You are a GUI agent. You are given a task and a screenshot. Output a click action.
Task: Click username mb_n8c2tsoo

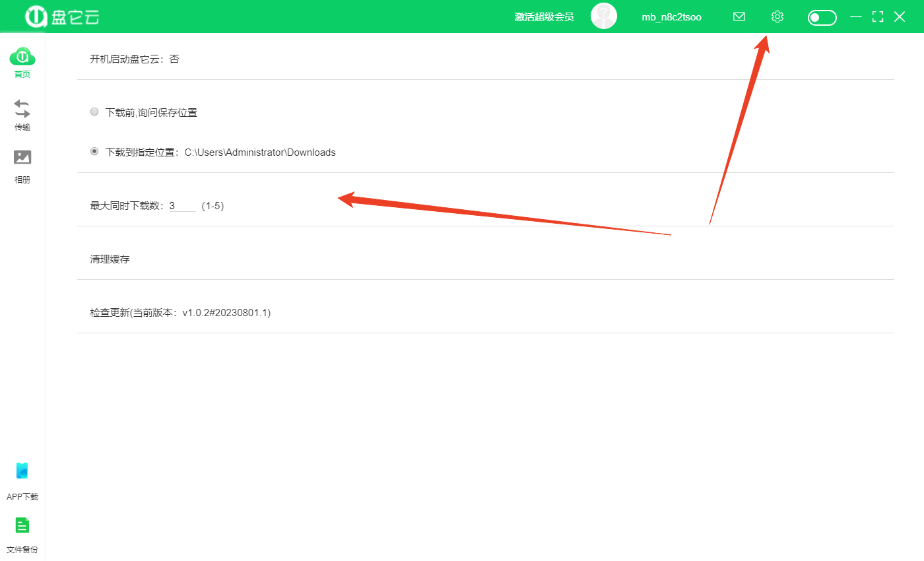click(x=671, y=17)
